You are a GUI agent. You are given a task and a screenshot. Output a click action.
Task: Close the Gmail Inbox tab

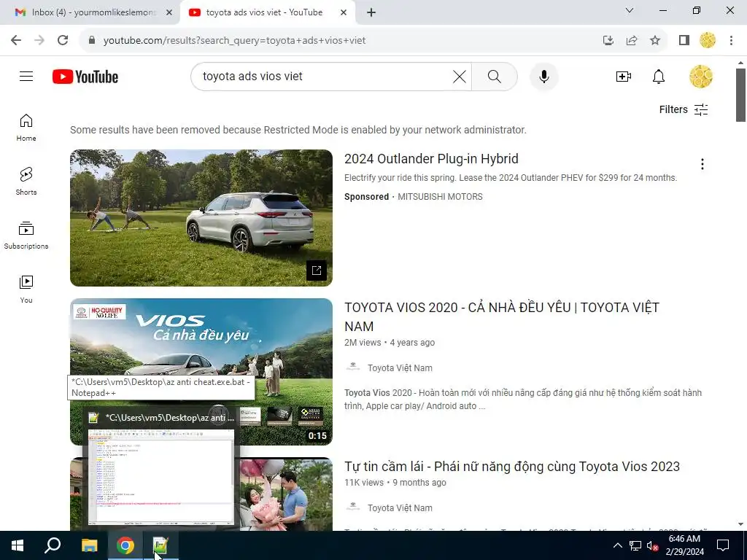[x=169, y=13]
